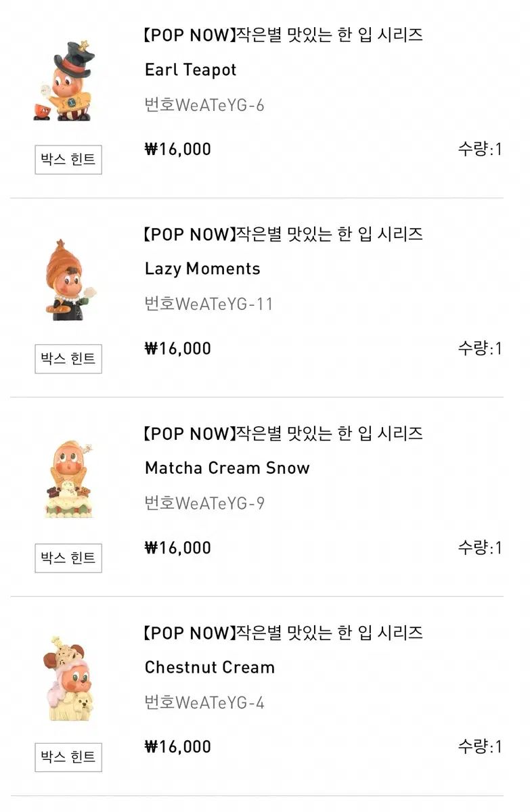Tap 박스 힌트 button under Chestnut Cream
Image resolution: width=530 pixels, height=812 pixels.
pyautogui.click(x=68, y=757)
